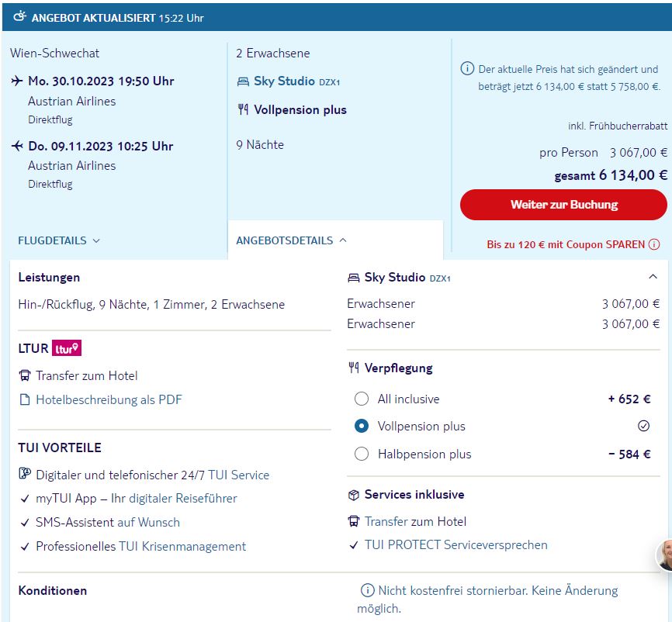
Task: Choose the Halbpension plus meal option
Action: click(362, 454)
